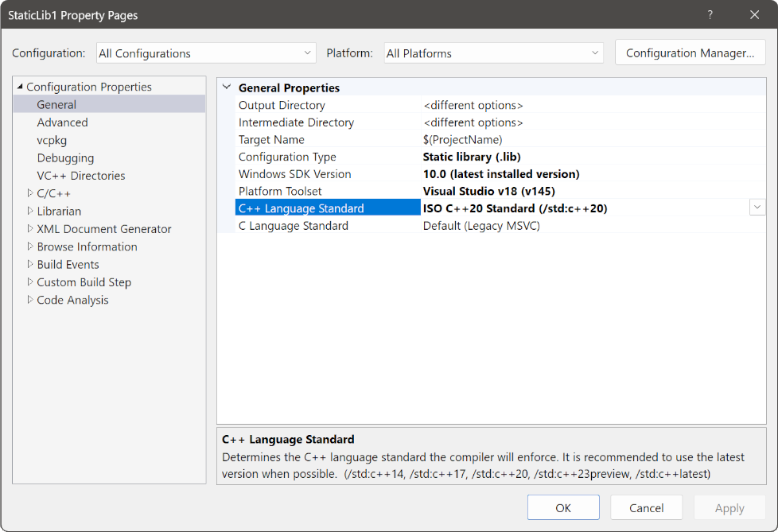
Task: Open the C++ Language Standard value dropdown
Action: click(x=757, y=207)
